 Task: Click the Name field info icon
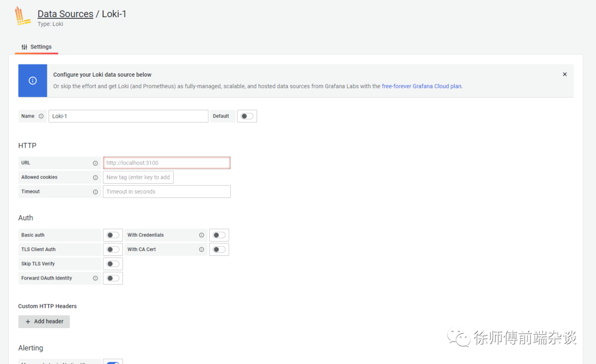point(41,116)
